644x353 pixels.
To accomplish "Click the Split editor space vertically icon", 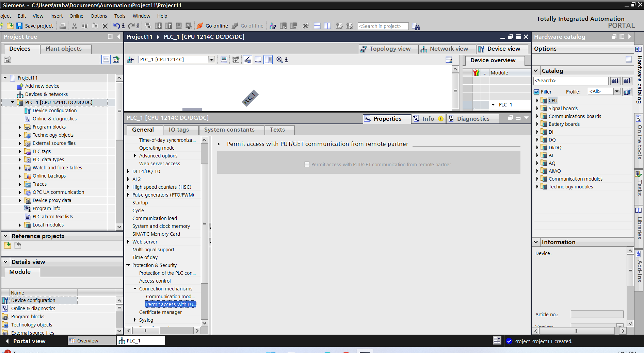I will tap(327, 26).
